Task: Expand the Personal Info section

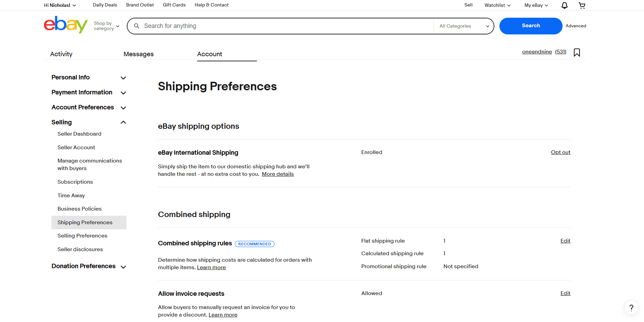Action: pos(123,78)
